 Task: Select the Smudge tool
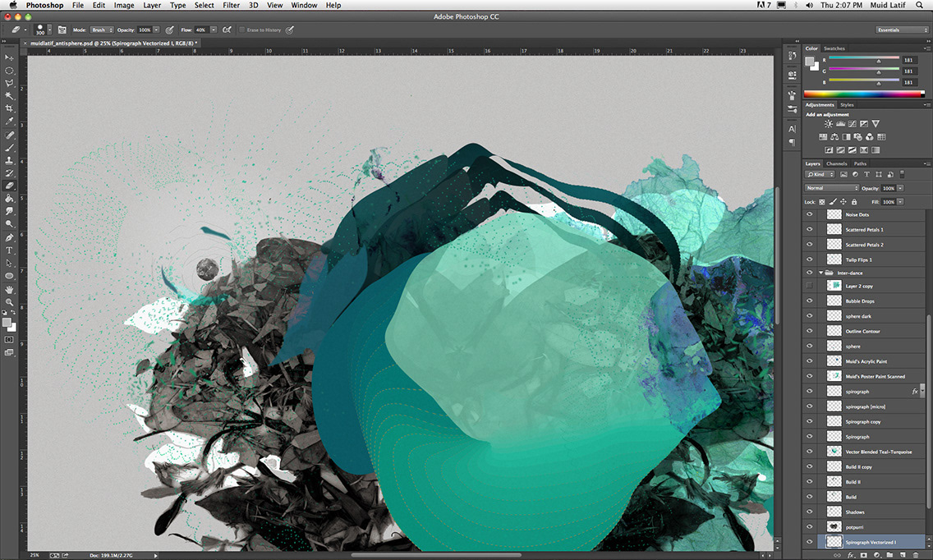(x=9, y=211)
